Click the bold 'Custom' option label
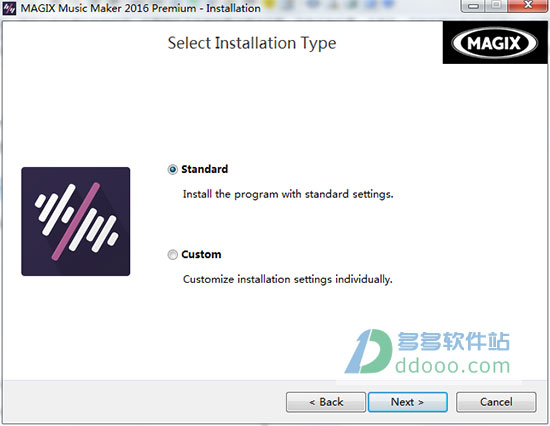 [201, 254]
